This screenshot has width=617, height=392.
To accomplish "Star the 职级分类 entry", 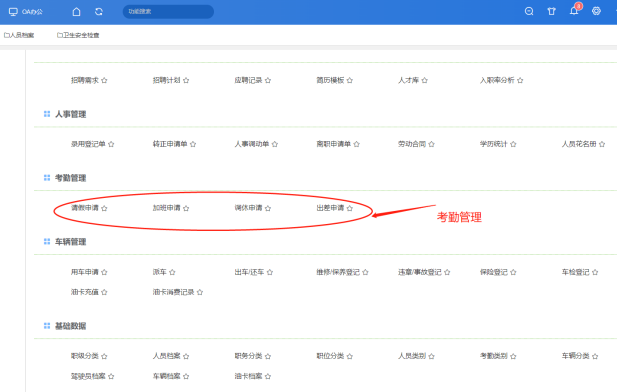I will point(104,356).
